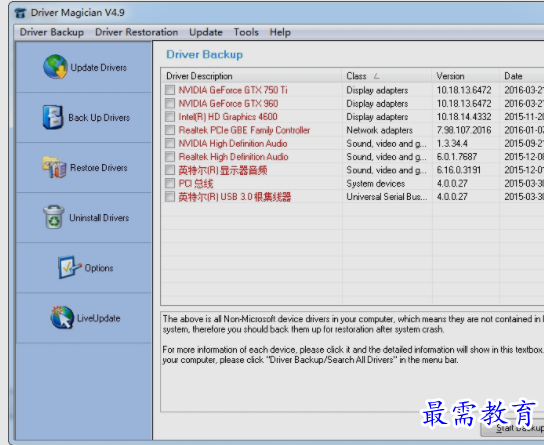Click the Back Up Drivers cabinet icon
The width and height of the screenshot is (544, 445).
53,117
